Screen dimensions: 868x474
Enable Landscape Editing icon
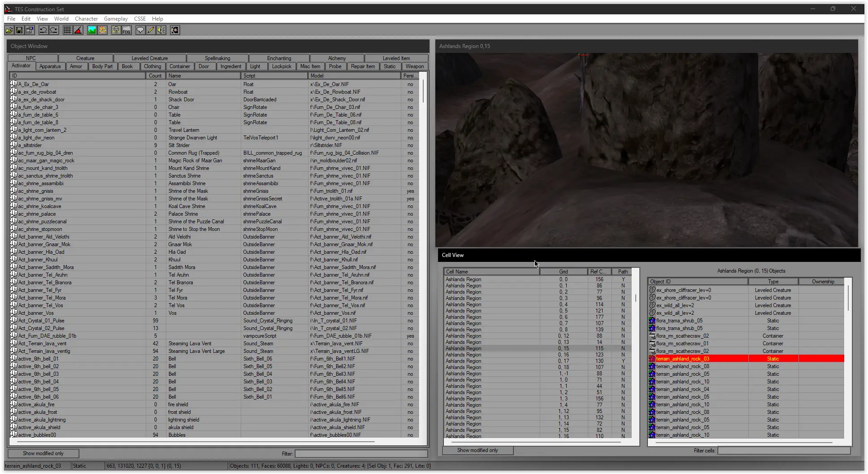click(92, 30)
